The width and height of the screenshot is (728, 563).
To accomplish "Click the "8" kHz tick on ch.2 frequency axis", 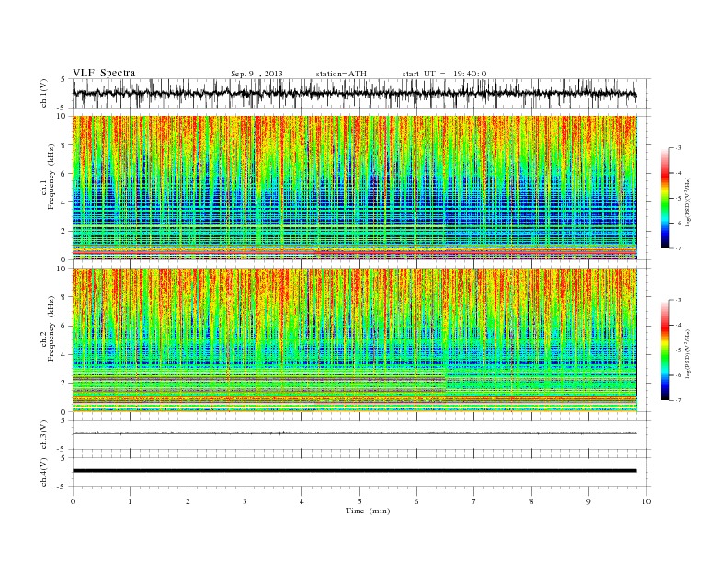I will [63, 297].
